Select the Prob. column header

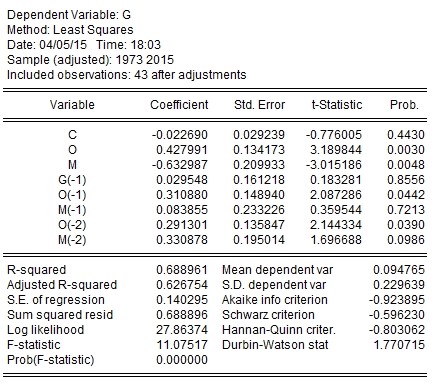click(404, 105)
